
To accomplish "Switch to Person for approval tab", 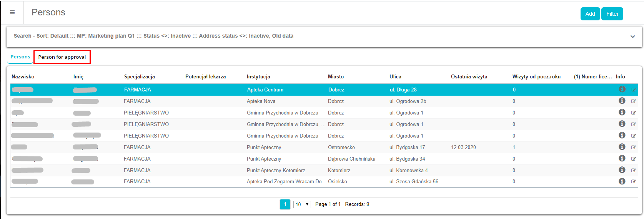I will (62, 57).
